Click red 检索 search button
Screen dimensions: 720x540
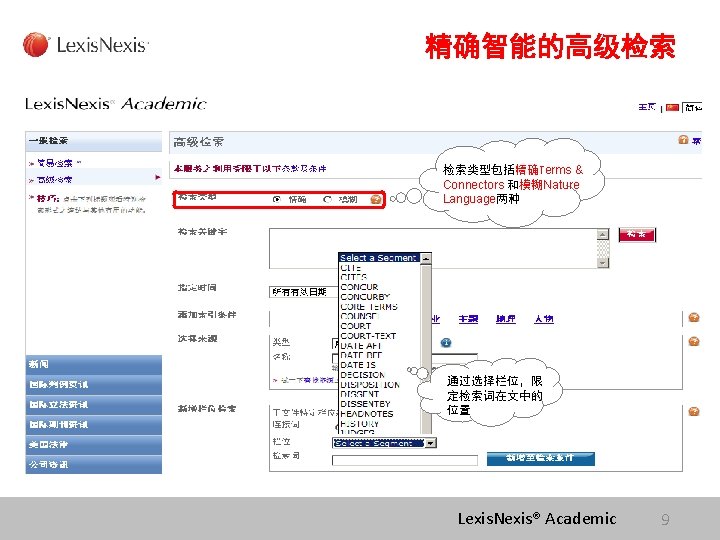(637, 234)
